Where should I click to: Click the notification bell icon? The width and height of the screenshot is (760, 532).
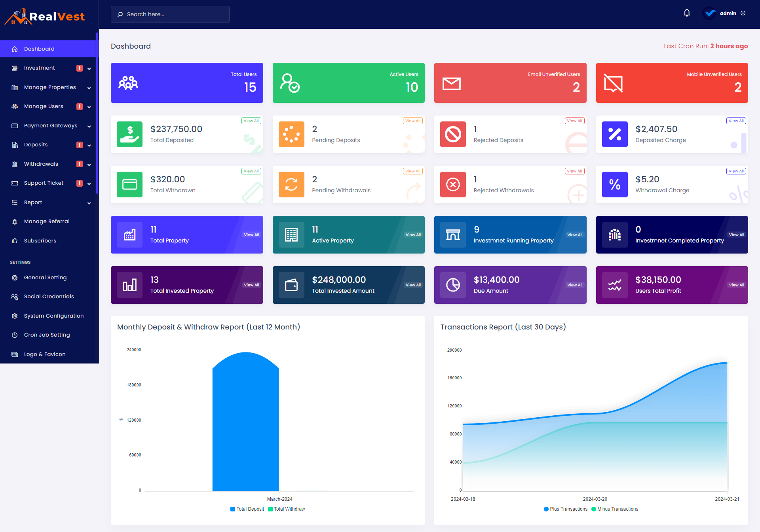point(687,13)
